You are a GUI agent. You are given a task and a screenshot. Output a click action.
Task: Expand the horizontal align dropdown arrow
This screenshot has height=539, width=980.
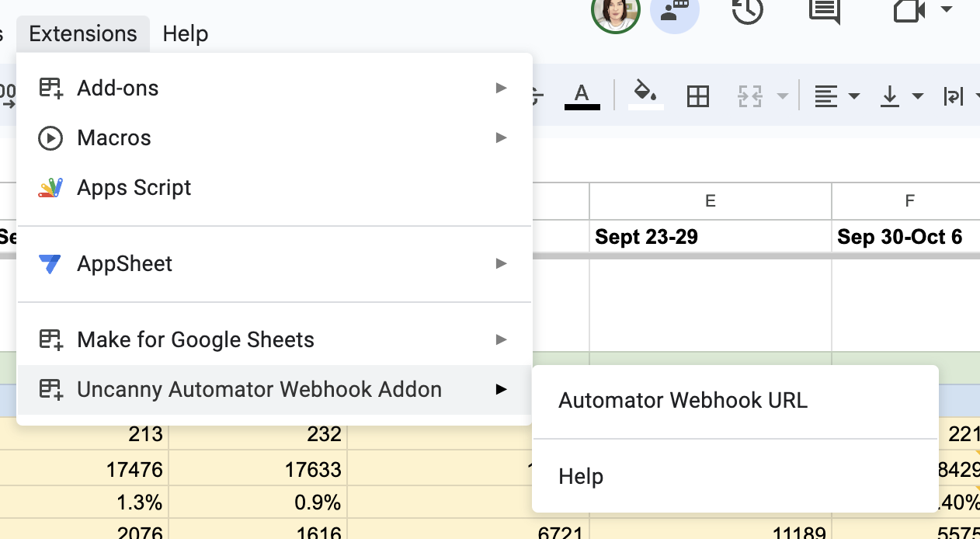coord(854,96)
